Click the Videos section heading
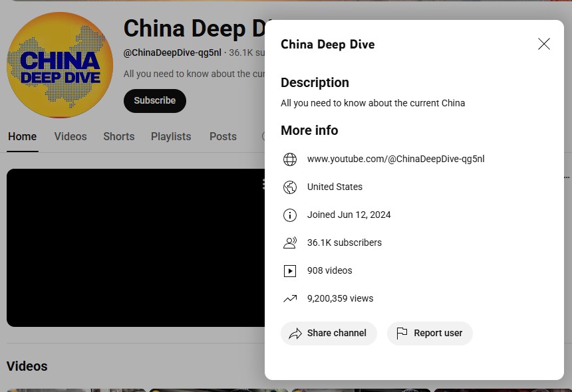Viewport: 572px width, 392px height. point(27,366)
